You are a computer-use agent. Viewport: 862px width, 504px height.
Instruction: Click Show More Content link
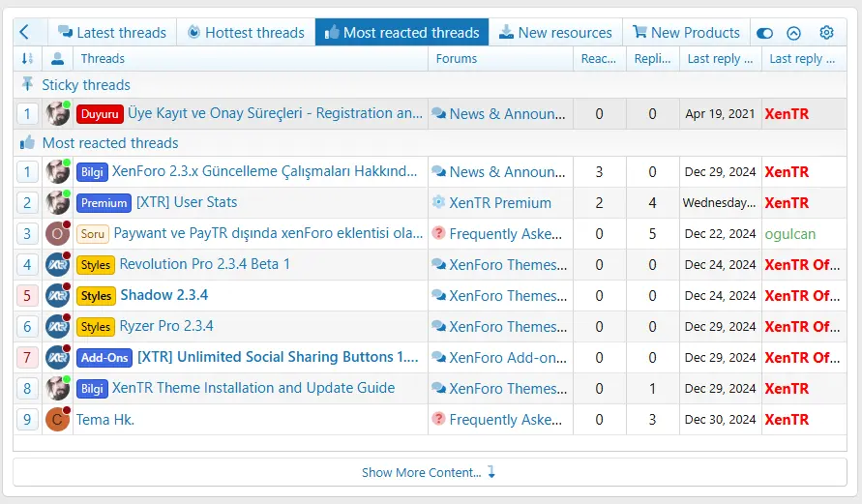(421, 472)
